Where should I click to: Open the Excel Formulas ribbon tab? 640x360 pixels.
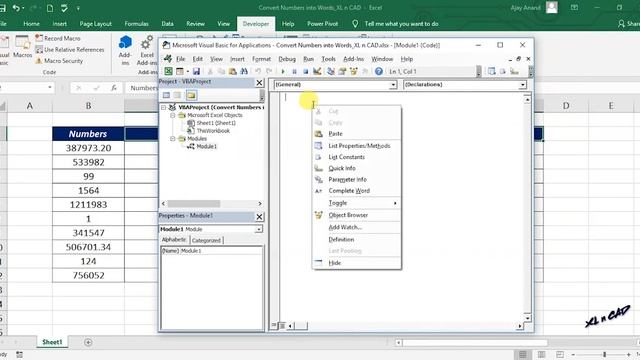point(136,24)
